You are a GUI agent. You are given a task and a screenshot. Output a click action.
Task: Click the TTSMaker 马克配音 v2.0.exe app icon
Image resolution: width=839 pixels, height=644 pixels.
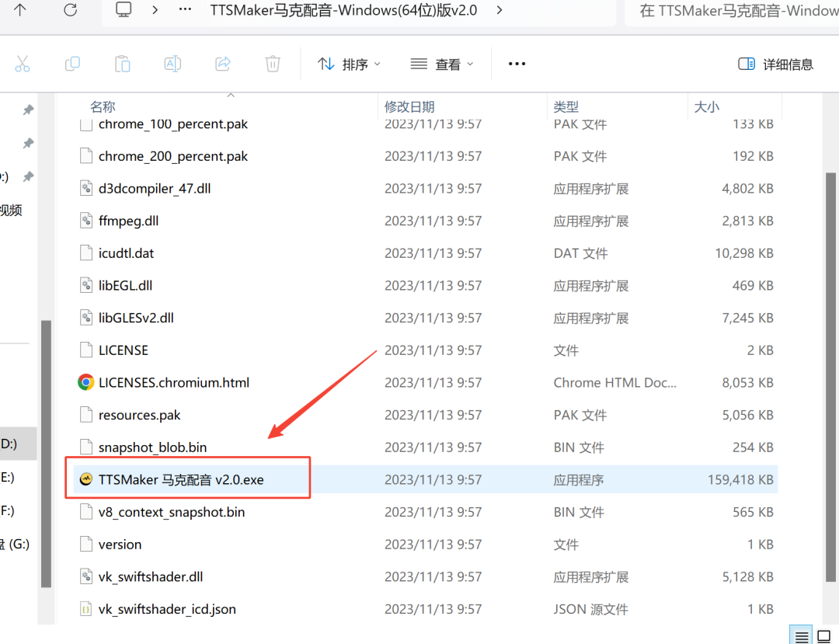point(85,480)
